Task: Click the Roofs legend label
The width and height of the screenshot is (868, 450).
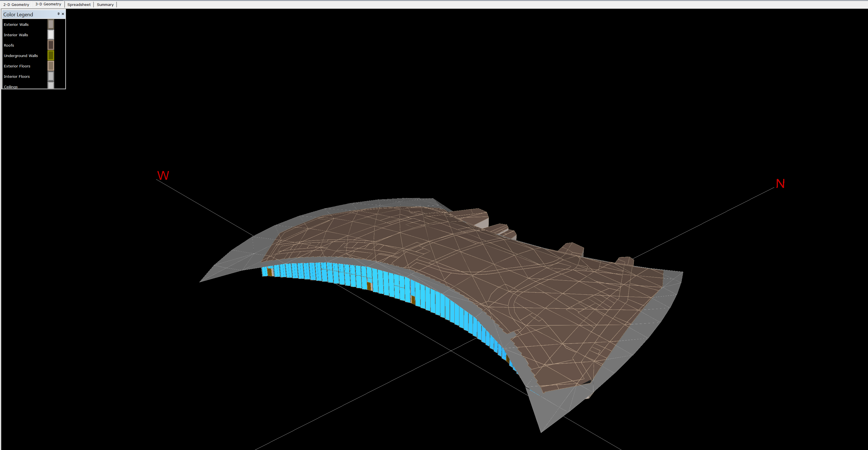Action: [9, 46]
